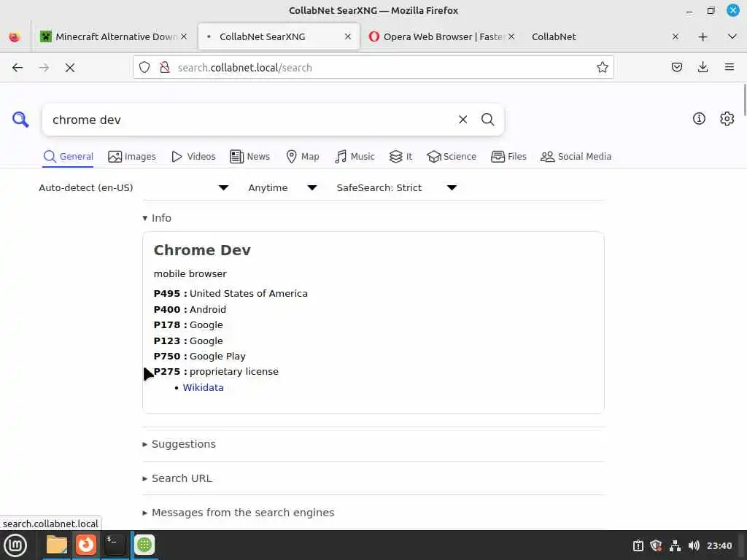
Task: Click the page vertical scrollbar
Action: 743,99
